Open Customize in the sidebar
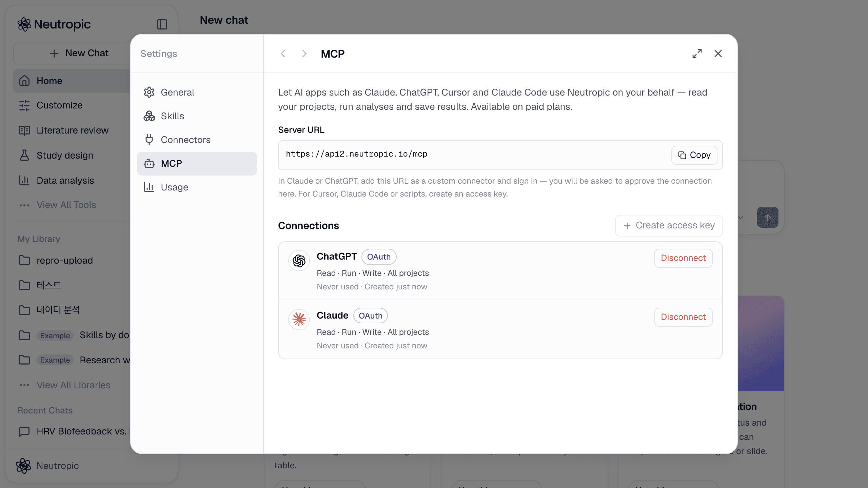The image size is (868, 488). point(72,105)
